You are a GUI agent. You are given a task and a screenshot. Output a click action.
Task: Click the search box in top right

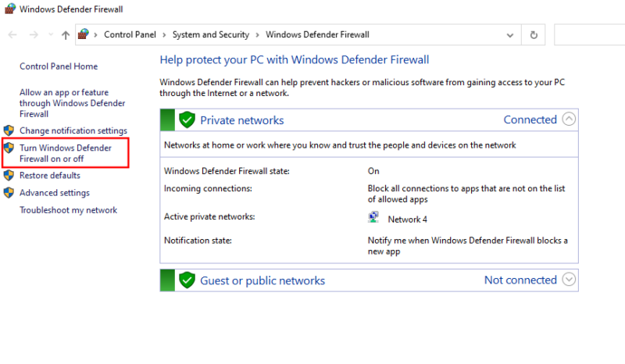click(588, 35)
